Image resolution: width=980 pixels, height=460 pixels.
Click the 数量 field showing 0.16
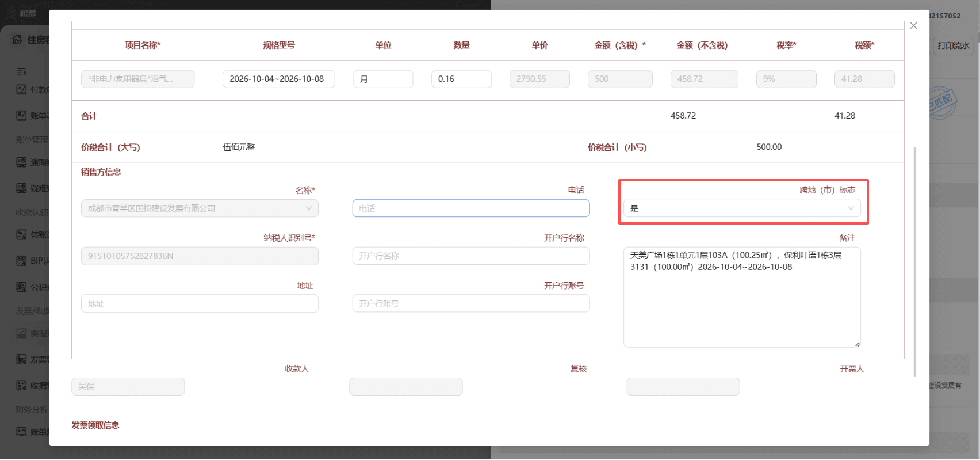point(461,79)
